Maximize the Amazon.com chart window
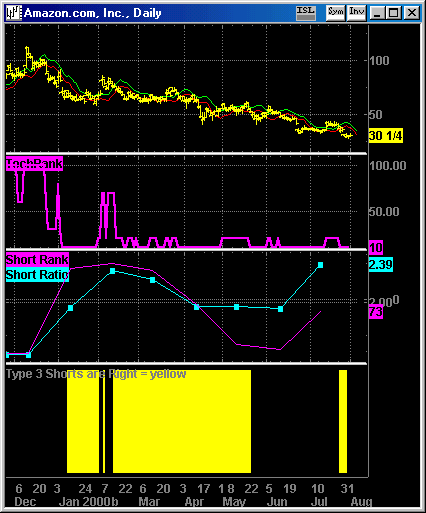This screenshot has height=513, width=426. click(394, 13)
